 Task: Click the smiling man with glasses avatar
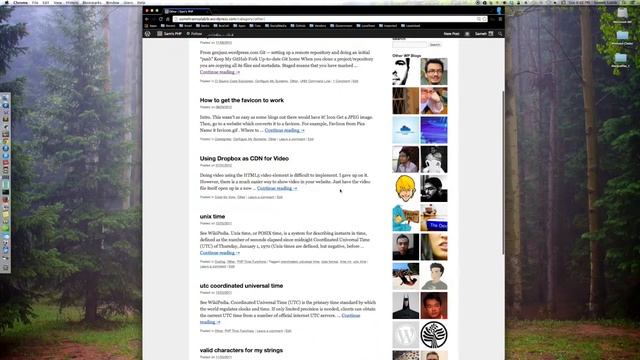pyautogui.click(x=434, y=71)
